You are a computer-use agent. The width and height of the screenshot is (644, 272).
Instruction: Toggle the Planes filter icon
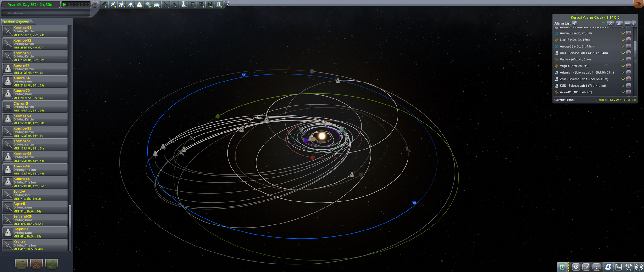click(166, 4)
